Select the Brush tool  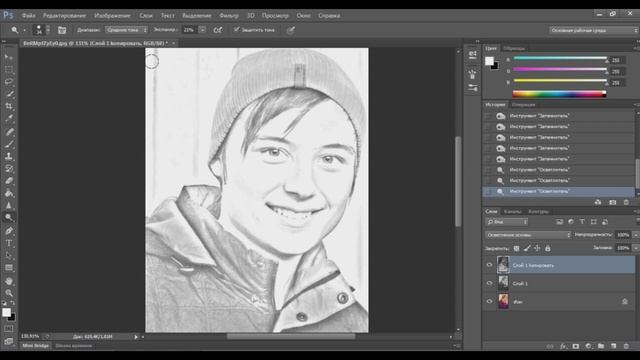coord(9,144)
